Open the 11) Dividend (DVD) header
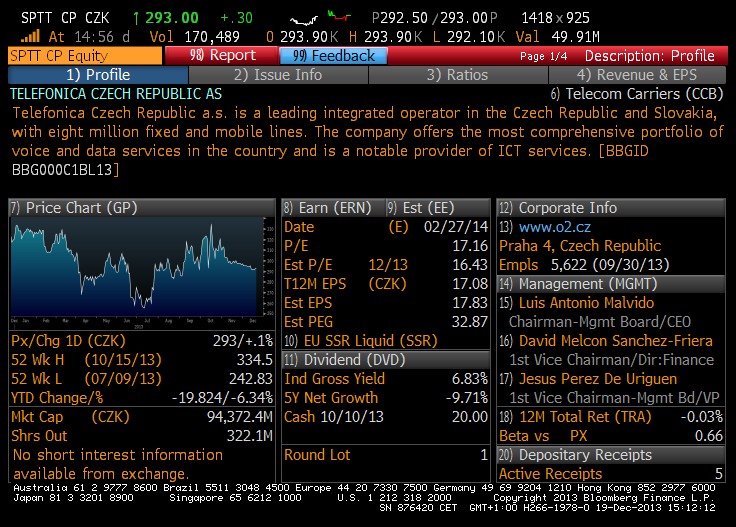 (385, 360)
